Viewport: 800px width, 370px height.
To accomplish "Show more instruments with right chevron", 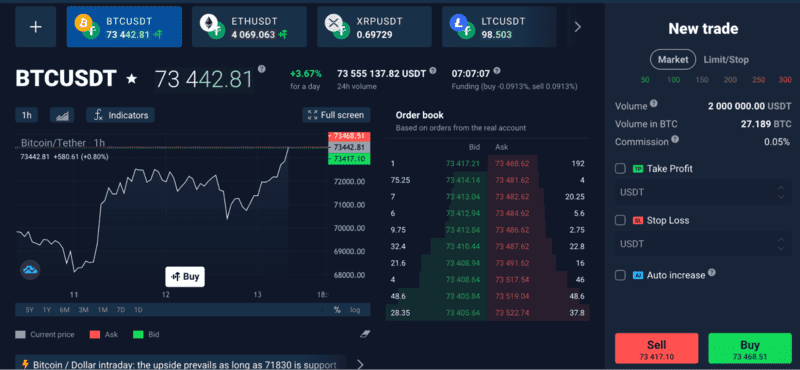I will pos(578,27).
